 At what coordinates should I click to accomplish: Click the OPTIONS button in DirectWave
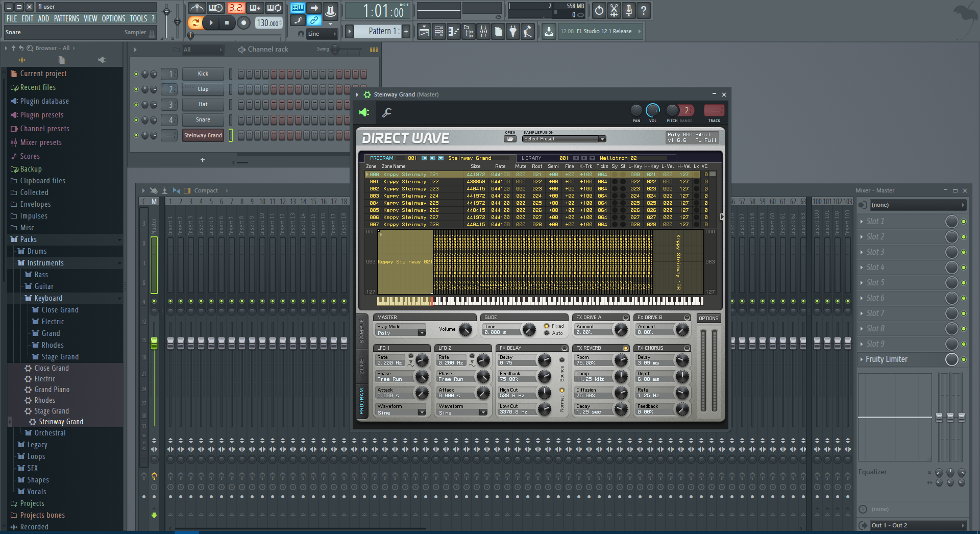click(708, 318)
